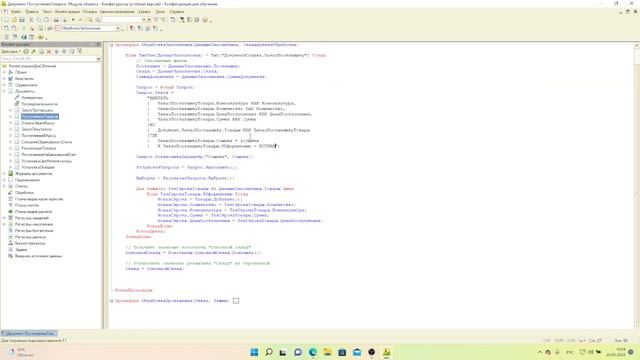Select the ПоступлениеТоваров document
Screen dimensions: 640x360
(x=40, y=117)
